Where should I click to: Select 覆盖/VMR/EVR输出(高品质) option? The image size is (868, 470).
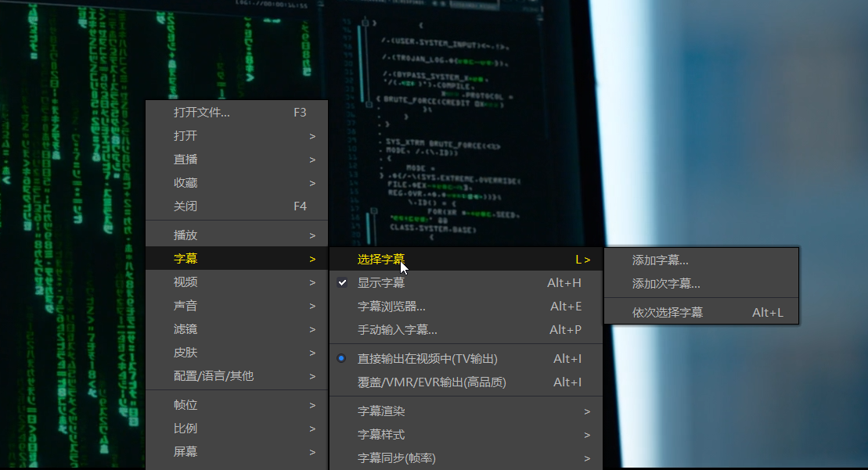(x=466, y=382)
